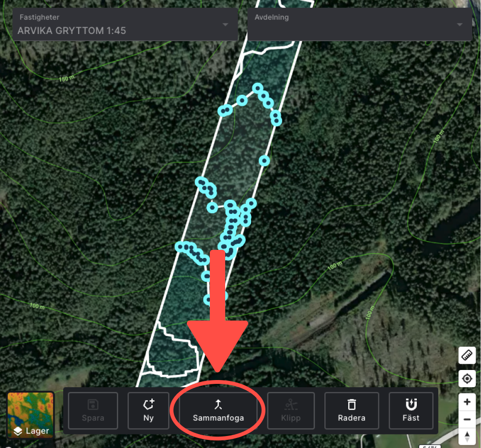
Task: Open the ruler measurement tool
Action: [467, 355]
